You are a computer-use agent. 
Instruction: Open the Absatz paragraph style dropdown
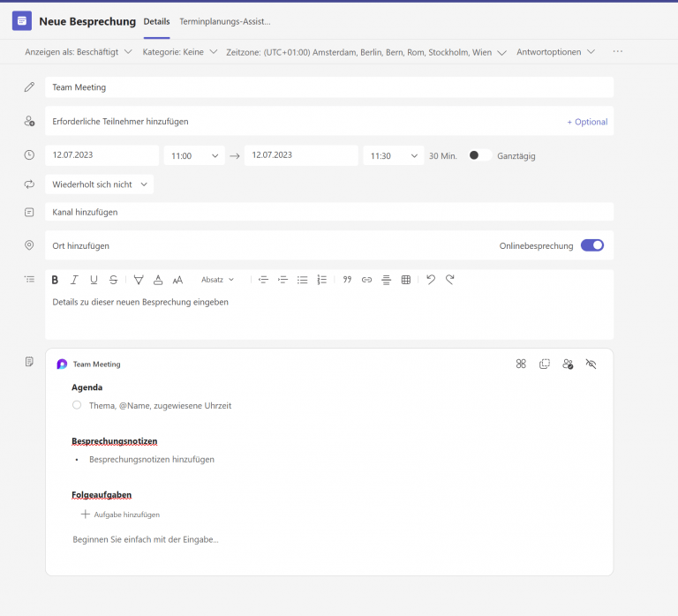[x=217, y=280]
